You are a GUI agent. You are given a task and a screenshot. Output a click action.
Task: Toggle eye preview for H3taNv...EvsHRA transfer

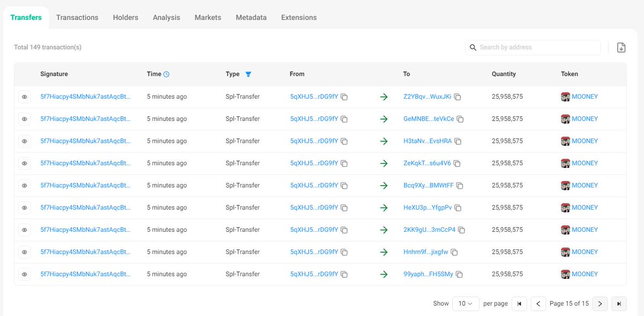pos(24,141)
